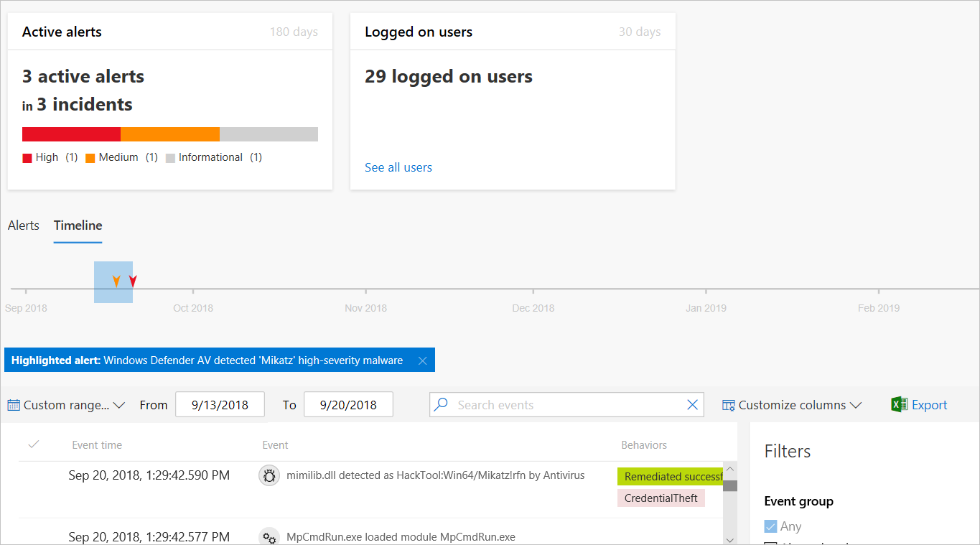Click the Behaviors column header
This screenshot has width=980, height=545.
pyautogui.click(x=644, y=445)
